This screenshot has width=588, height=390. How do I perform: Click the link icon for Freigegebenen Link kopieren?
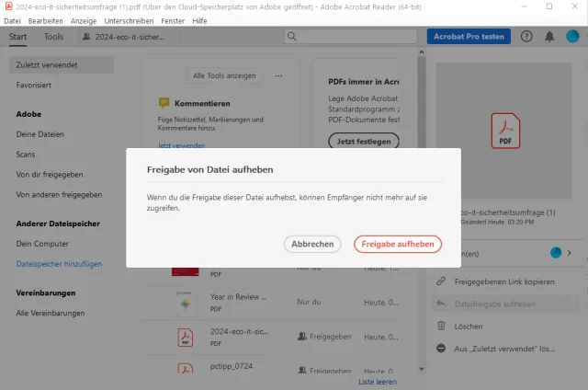click(441, 281)
